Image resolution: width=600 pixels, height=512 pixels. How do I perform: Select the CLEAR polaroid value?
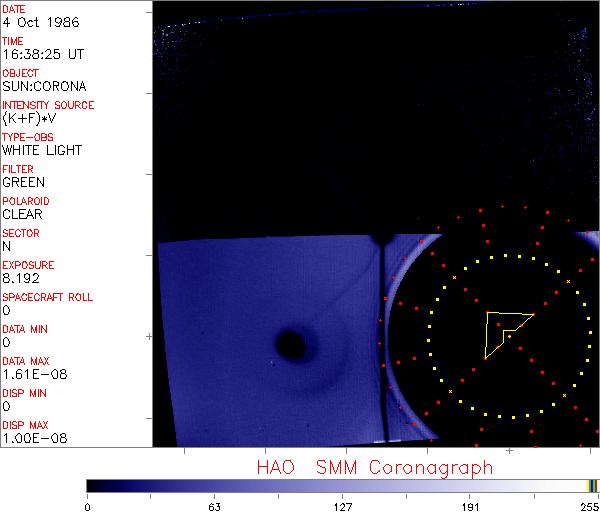coord(22,214)
